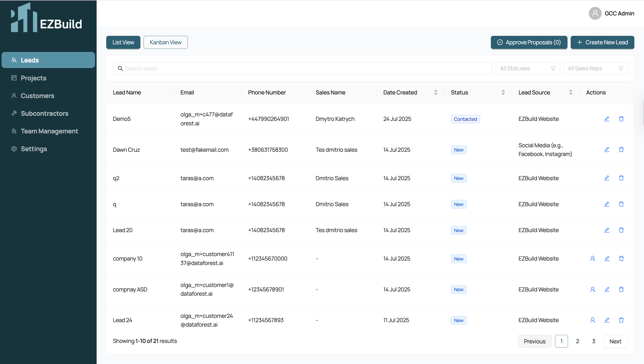Edit the Dawn Cruz lead

click(x=607, y=150)
